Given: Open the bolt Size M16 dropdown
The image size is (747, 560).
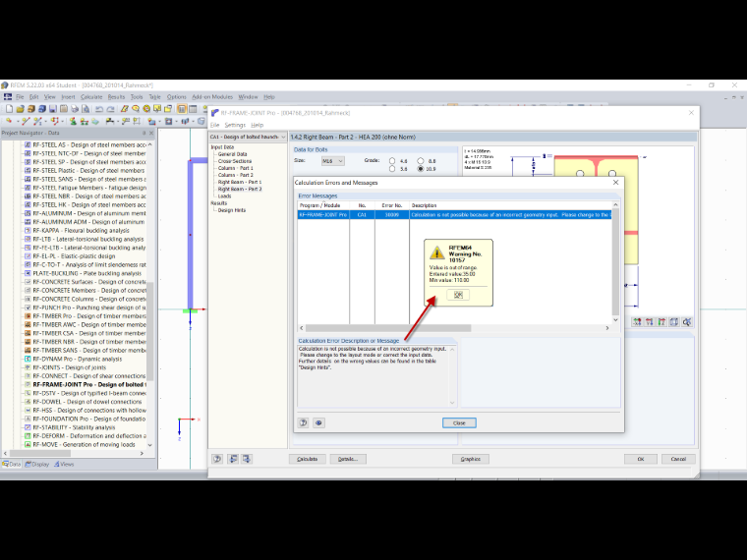Looking at the screenshot, I should click(332, 161).
